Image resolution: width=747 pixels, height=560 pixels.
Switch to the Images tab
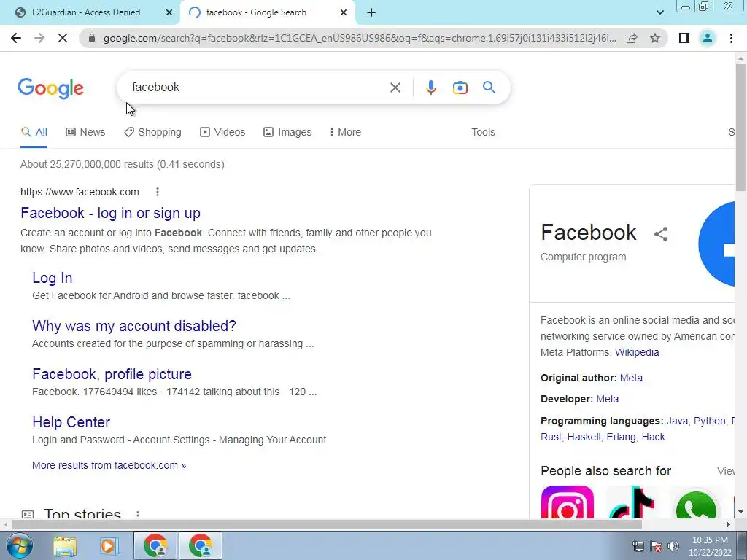287,132
